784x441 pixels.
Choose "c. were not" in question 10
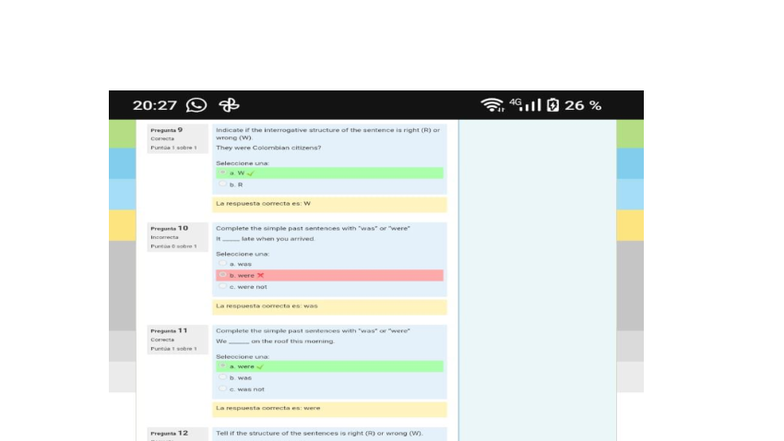[222, 287]
